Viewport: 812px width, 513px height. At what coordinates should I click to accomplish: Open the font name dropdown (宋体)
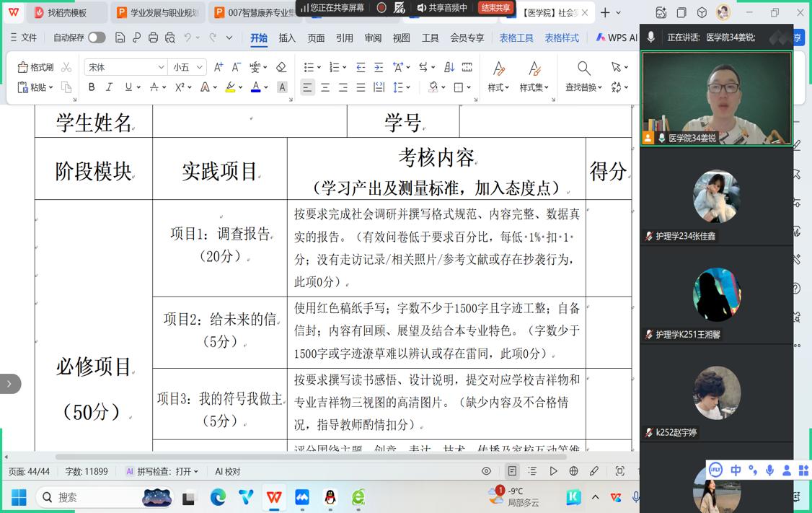pyautogui.click(x=161, y=67)
